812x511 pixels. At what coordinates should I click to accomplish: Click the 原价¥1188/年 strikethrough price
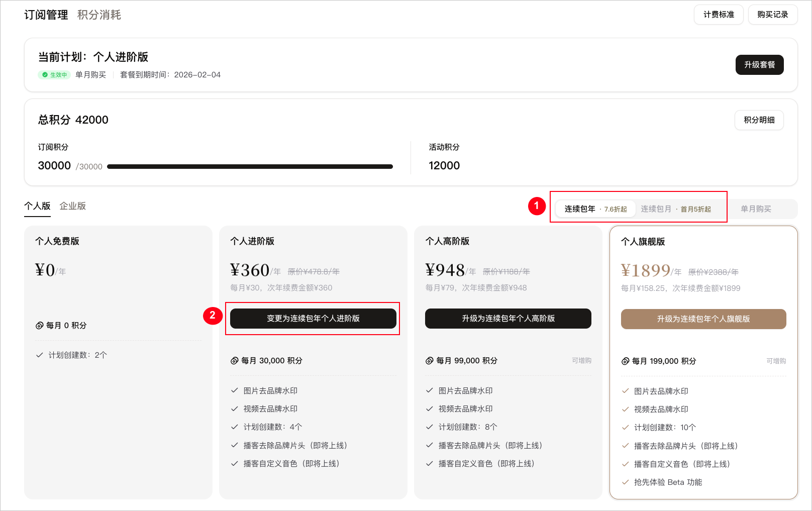click(506, 272)
